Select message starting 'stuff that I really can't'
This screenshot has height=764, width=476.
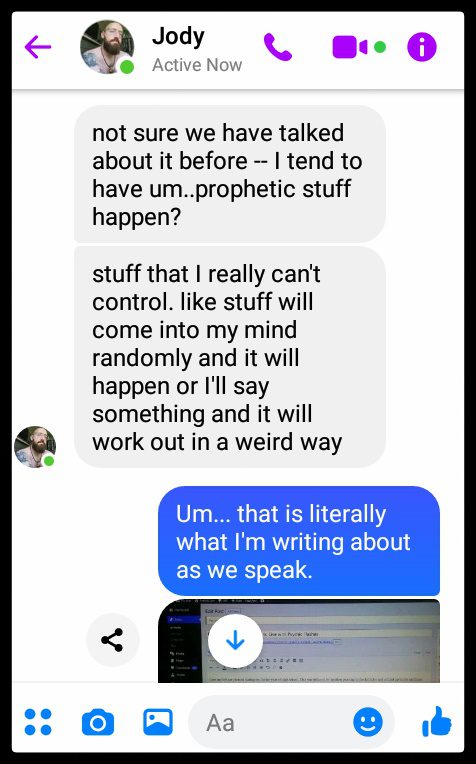click(x=229, y=357)
